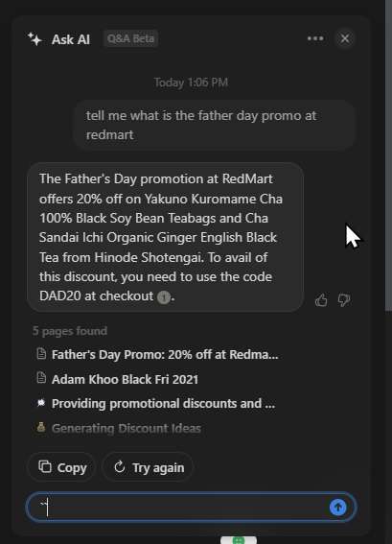Click the page scrollbar on right edge

[x=388, y=156]
